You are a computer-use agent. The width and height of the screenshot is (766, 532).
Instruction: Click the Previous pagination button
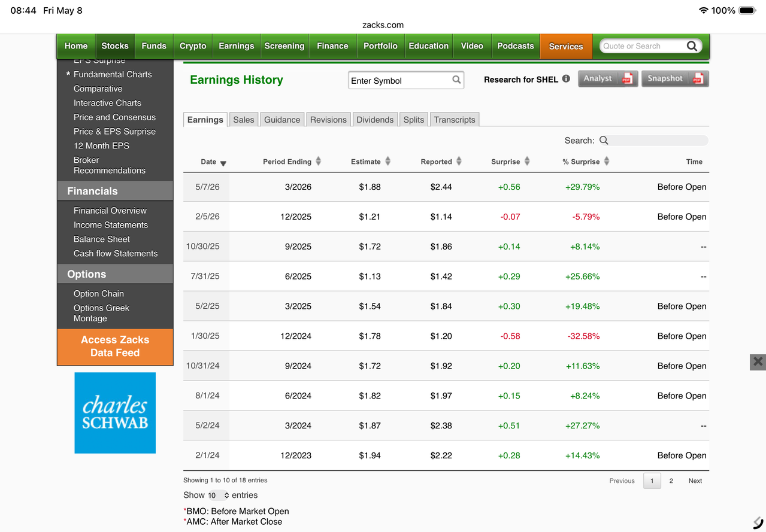(622, 481)
